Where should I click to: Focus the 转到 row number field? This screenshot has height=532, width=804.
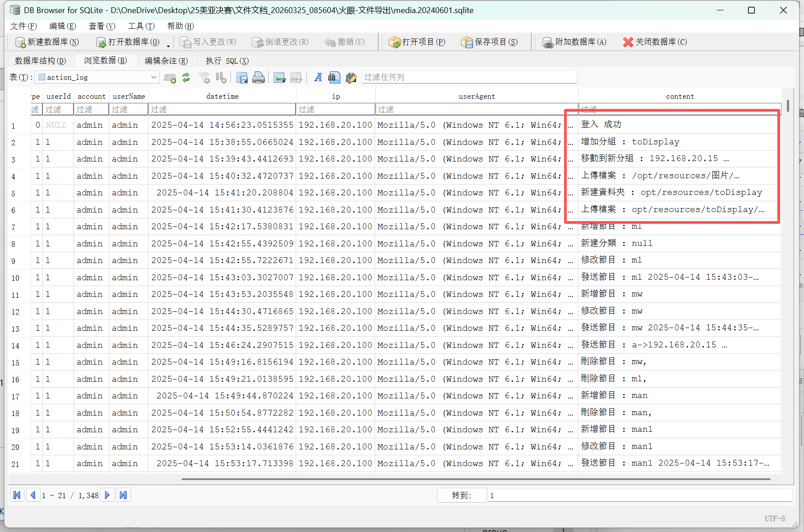(640, 495)
